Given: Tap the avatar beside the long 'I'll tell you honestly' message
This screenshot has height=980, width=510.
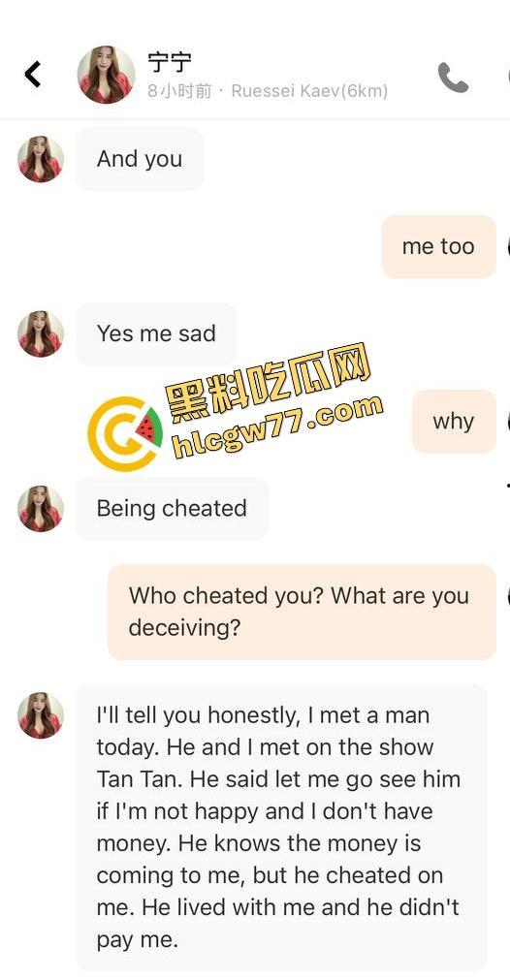Looking at the screenshot, I should (x=41, y=715).
